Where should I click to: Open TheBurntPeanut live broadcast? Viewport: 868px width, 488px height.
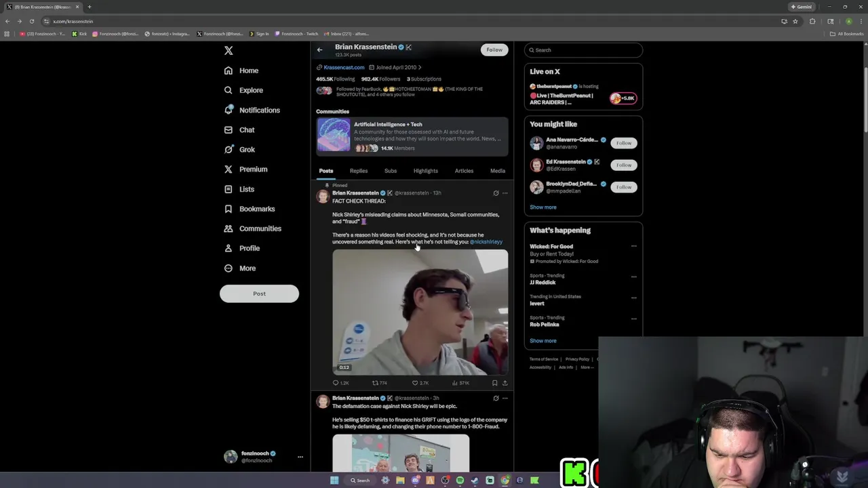click(583, 96)
